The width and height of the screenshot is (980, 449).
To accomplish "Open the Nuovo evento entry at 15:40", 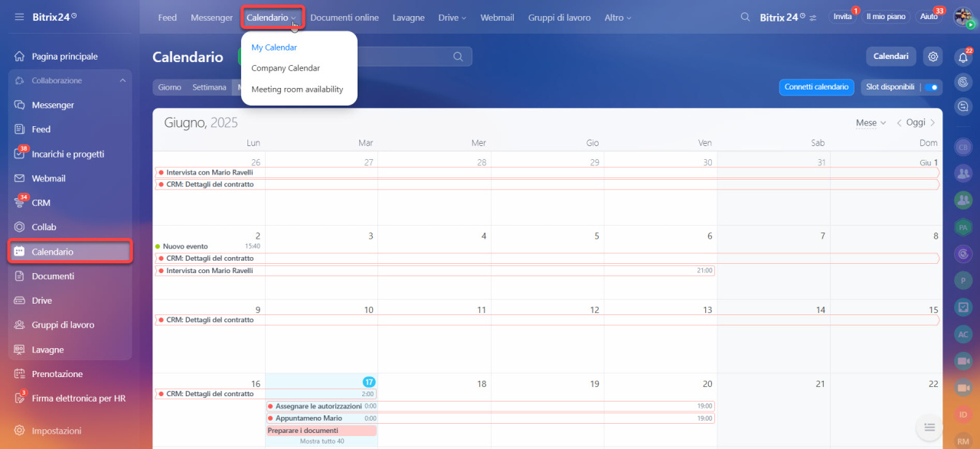I will [x=208, y=246].
